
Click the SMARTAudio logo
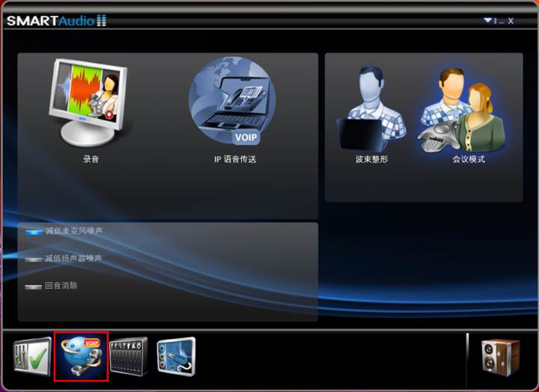tap(57, 21)
